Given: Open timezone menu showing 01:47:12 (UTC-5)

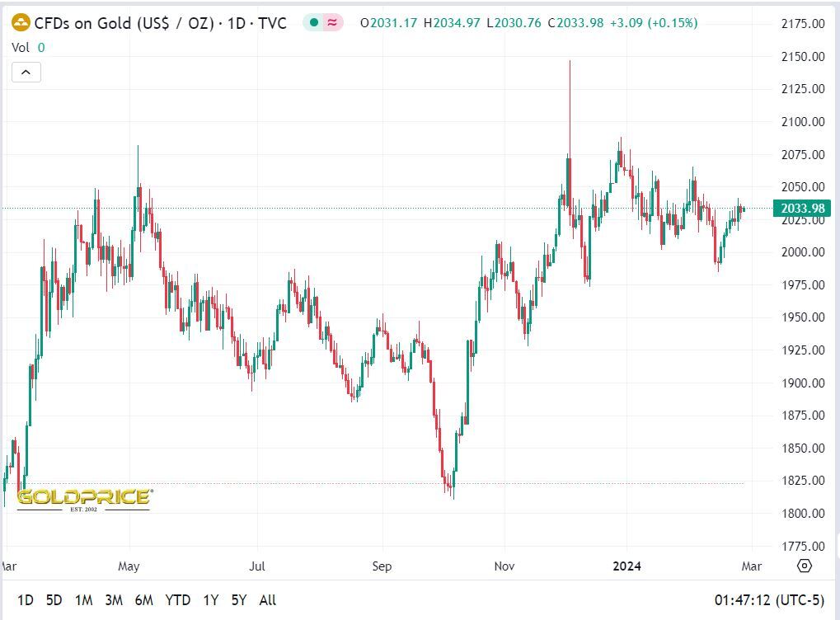Looking at the screenshot, I should click(x=769, y=600).
